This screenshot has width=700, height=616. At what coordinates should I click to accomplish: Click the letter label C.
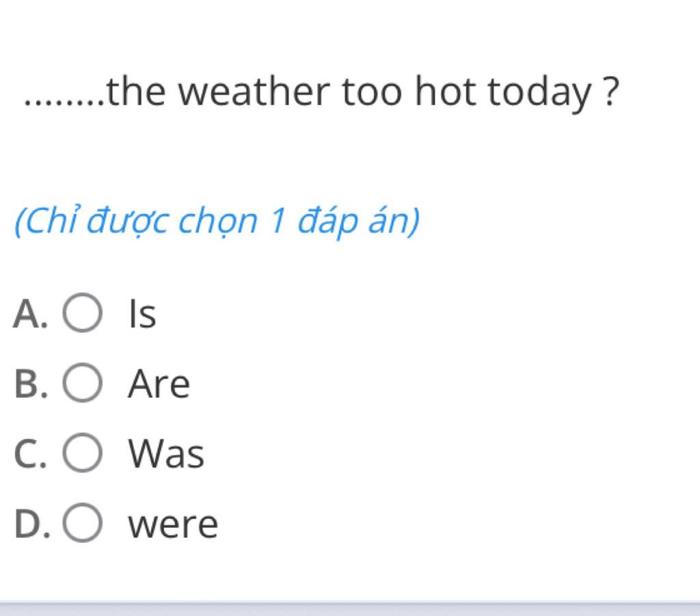pyautogui.click(x=30, y=453)
